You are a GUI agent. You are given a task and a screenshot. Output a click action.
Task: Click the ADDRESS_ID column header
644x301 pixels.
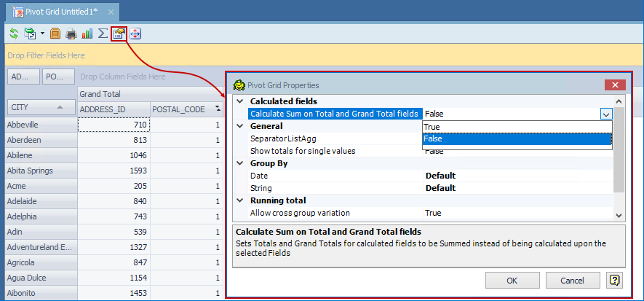114,109
